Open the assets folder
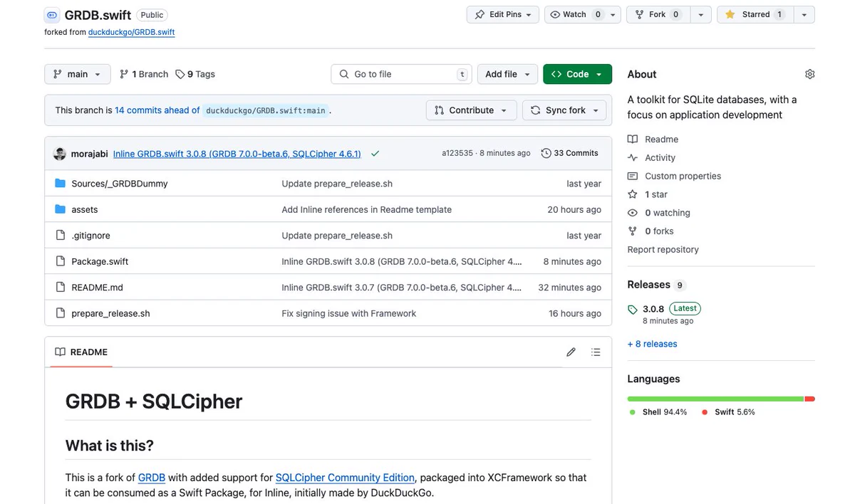 (85, 209)
